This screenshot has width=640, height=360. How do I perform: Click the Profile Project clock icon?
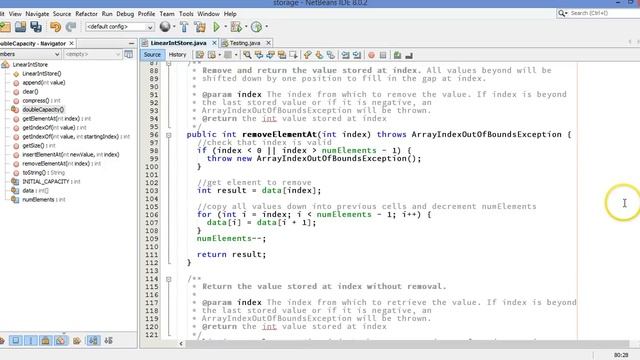coord(256,27)
